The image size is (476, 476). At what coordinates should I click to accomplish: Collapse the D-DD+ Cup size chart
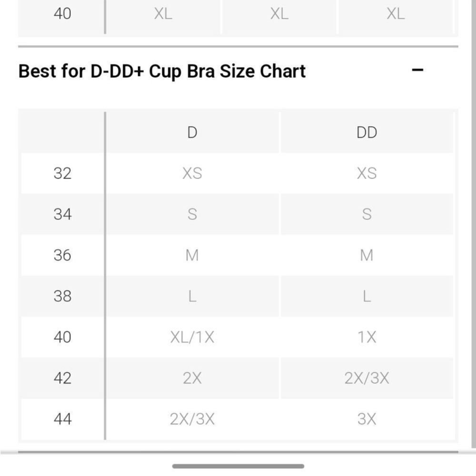click(417, 70)
